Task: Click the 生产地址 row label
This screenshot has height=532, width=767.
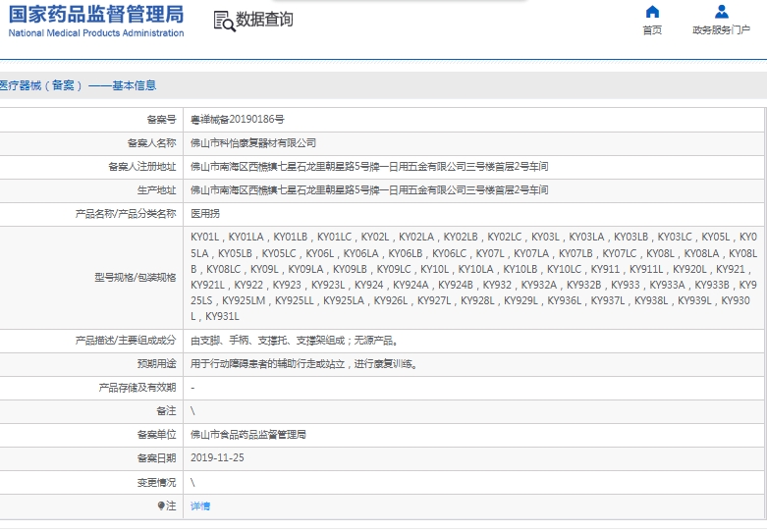Action: point(156,190)
